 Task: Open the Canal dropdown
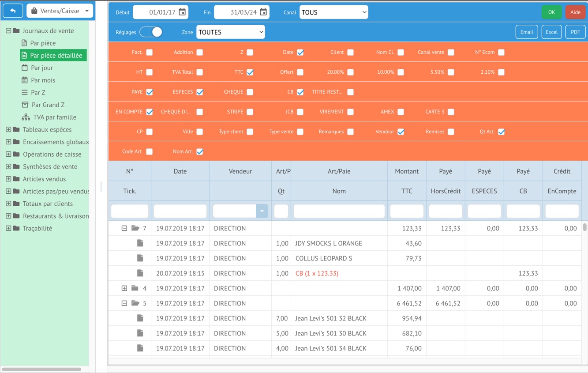click(x=333, y=12)
